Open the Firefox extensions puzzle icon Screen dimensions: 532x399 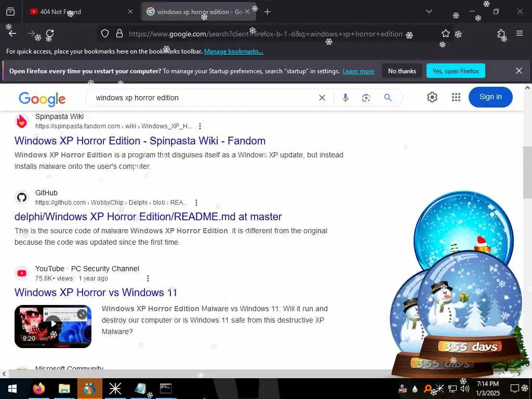point(501,34)
